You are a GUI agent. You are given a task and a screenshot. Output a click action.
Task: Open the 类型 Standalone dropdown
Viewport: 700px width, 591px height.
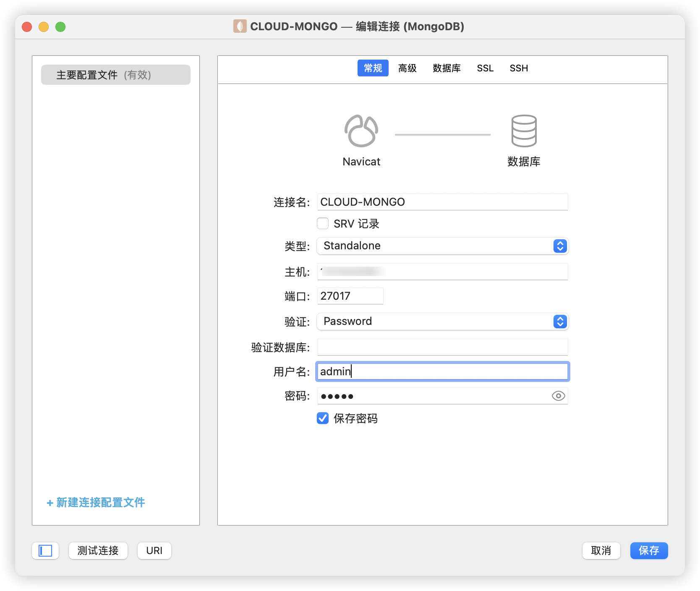(443, 246)
